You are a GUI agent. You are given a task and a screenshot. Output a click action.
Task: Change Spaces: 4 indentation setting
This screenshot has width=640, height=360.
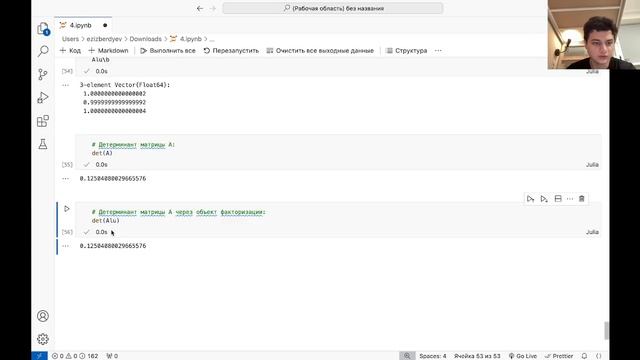pyautogui.click(x=433, y=356)
